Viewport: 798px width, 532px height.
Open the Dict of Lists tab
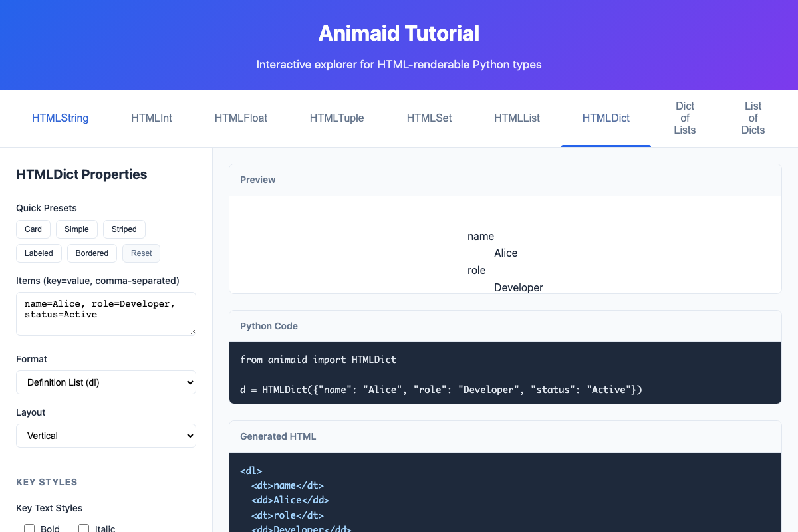pos(684,118)
